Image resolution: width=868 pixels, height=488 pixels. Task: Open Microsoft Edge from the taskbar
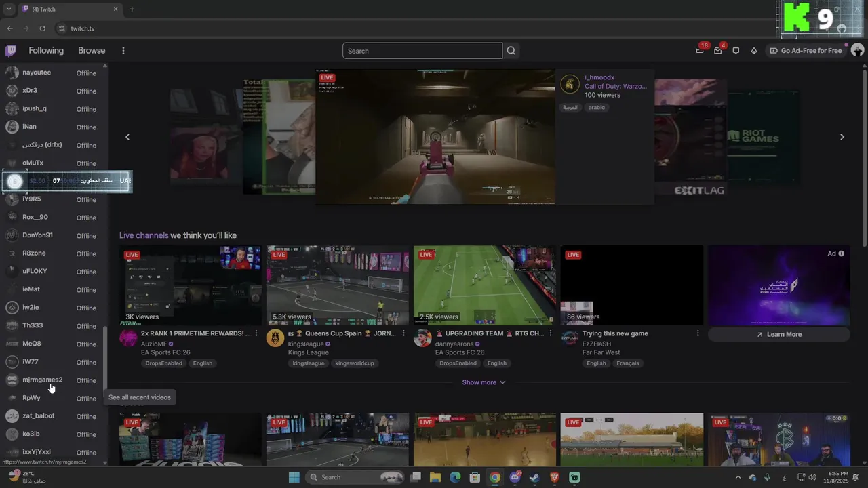pyautogui.click(x=455, y=477)
